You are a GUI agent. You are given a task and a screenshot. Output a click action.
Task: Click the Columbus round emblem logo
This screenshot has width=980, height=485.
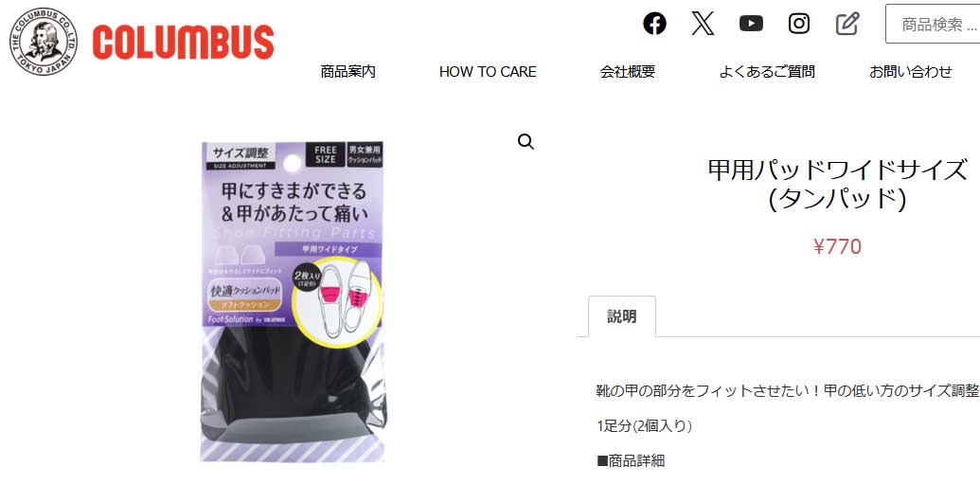44,42
